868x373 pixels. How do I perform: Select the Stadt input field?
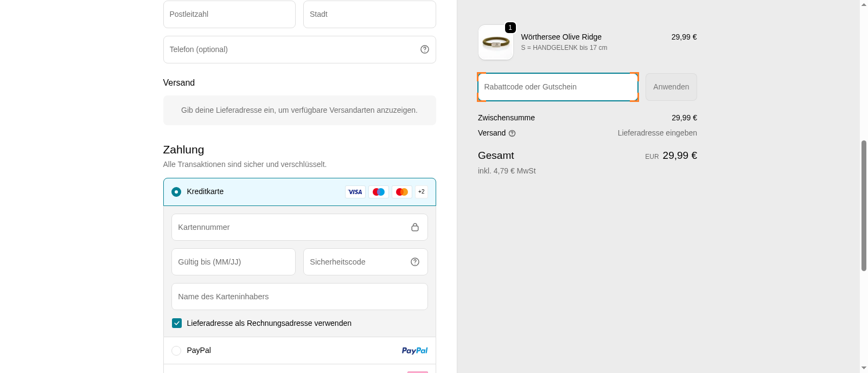click(369, 14)
